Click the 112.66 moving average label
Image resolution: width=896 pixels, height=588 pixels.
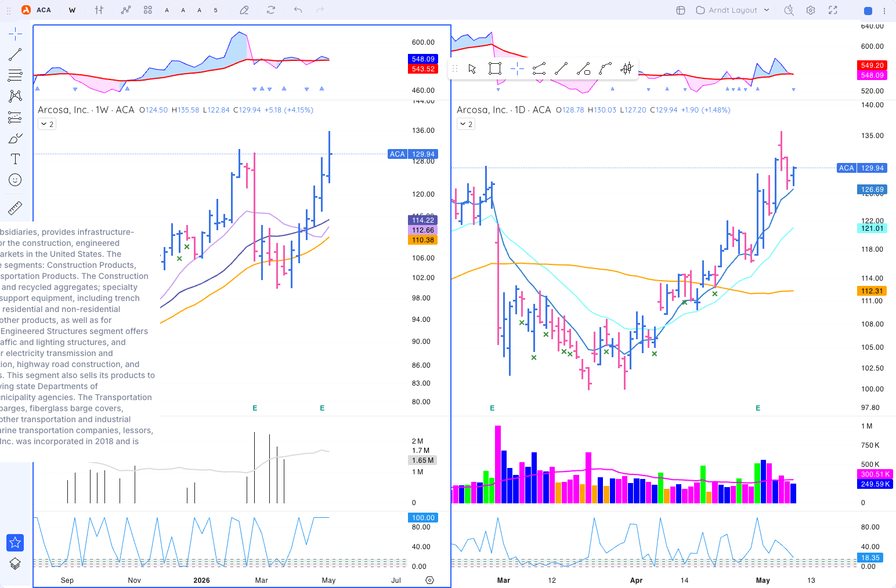point(423,230)
